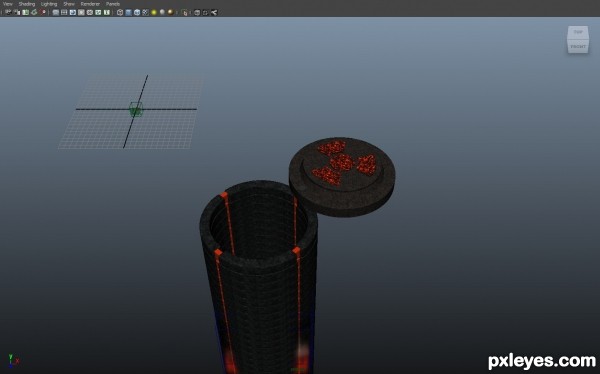
Task: Open the Renderer menu
Action: point(90,4)
